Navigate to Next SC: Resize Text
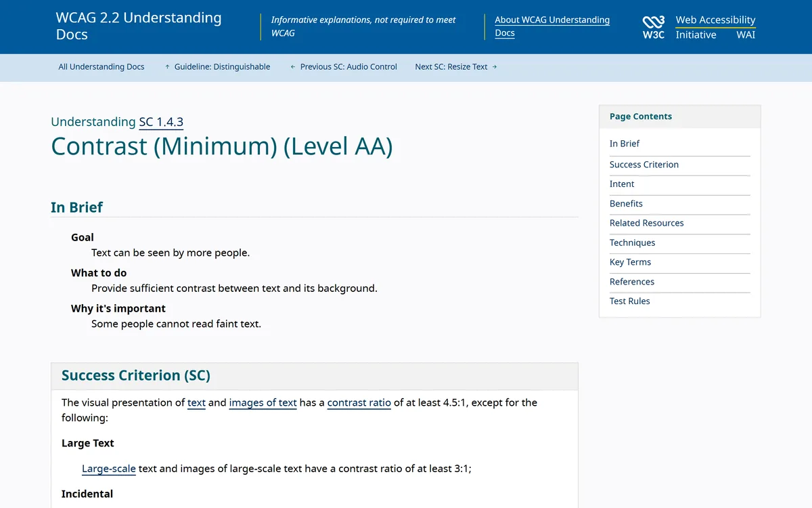The width and height of the screenshot is (812, 508). pos(451,66)
